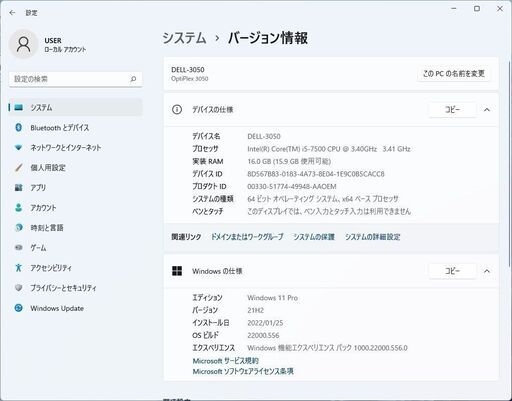The image size is (512, 401).
Task: Open アクセシビリティ settings
Action: point(75,267)
